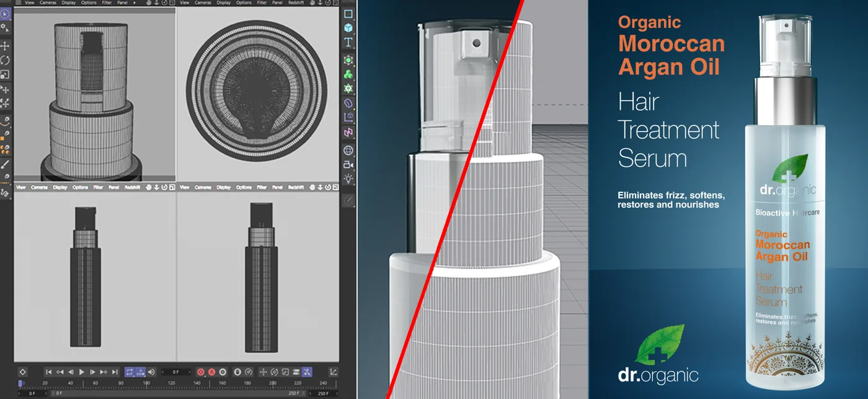Jump to previous keyframe
This screenshot has width=868, height=399.
coord(60,372)
